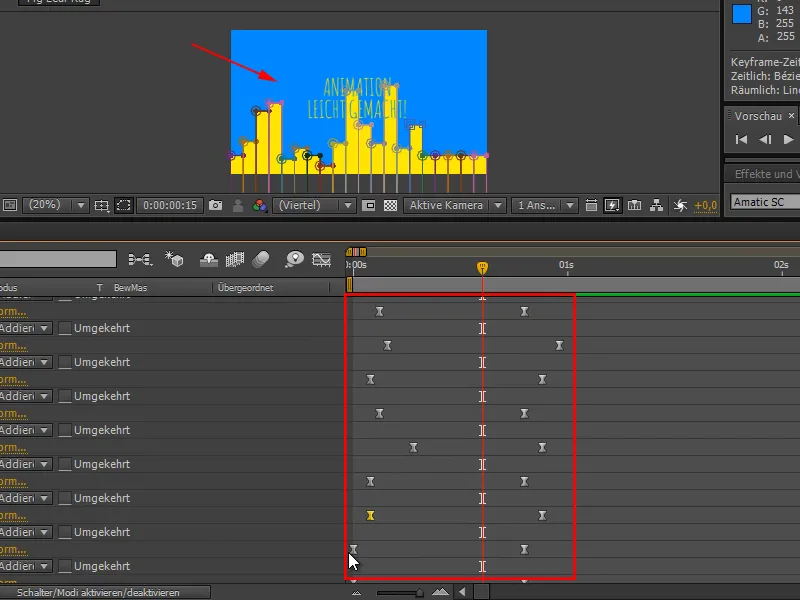
Task: Click the +0,0 exposure value
Action: click(x=706, y=205)
